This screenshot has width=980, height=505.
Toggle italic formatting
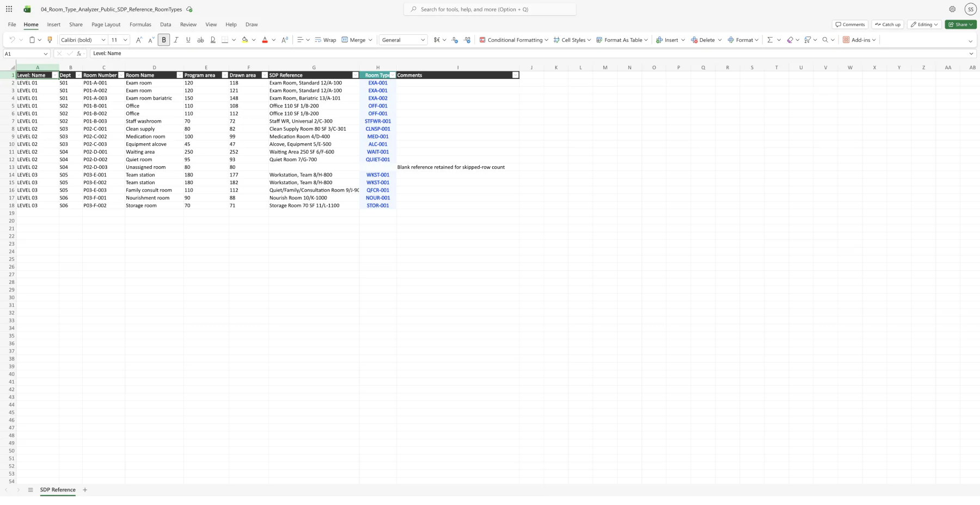coord(176,39)
